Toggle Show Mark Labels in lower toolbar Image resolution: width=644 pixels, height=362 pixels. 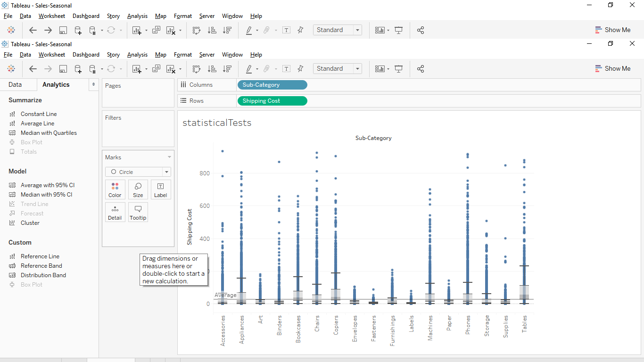pos(286,69)
